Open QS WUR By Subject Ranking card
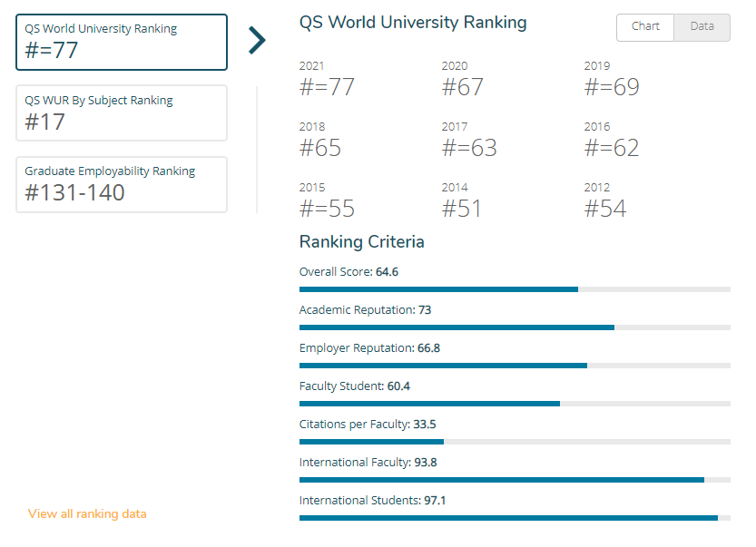756x547 pixels. [122, 113]
